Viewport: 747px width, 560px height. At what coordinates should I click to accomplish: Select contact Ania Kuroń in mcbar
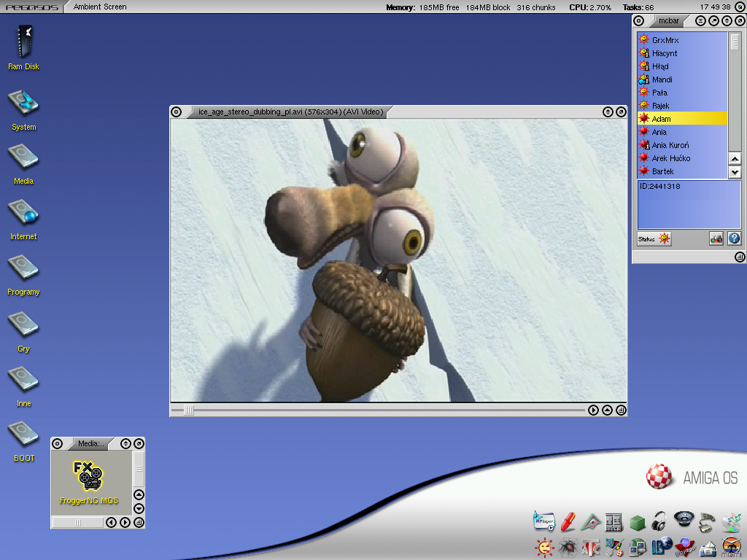[x=682, y=145]
